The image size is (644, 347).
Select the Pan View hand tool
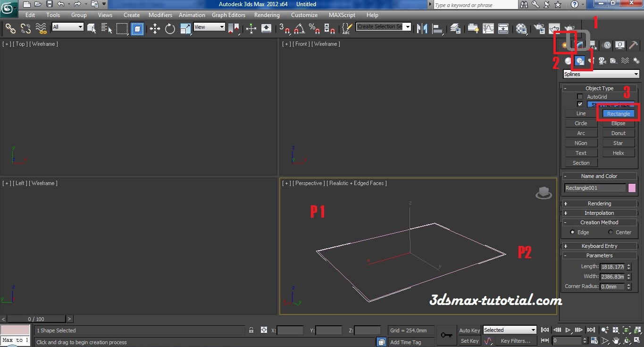click(616, 340)
